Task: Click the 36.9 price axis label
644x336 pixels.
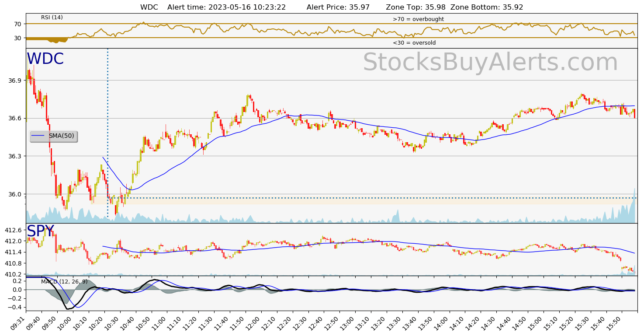Action: click(x=14, y=80)
